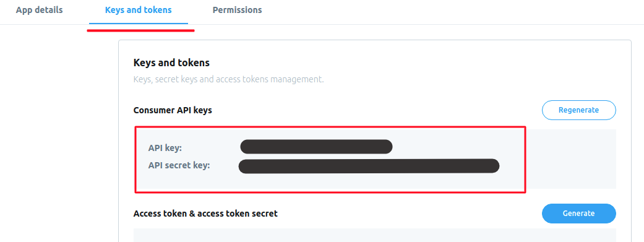Switch to the Keys and tokens tab
Viewport: 644px width, 242px height.
click(139, 10)
